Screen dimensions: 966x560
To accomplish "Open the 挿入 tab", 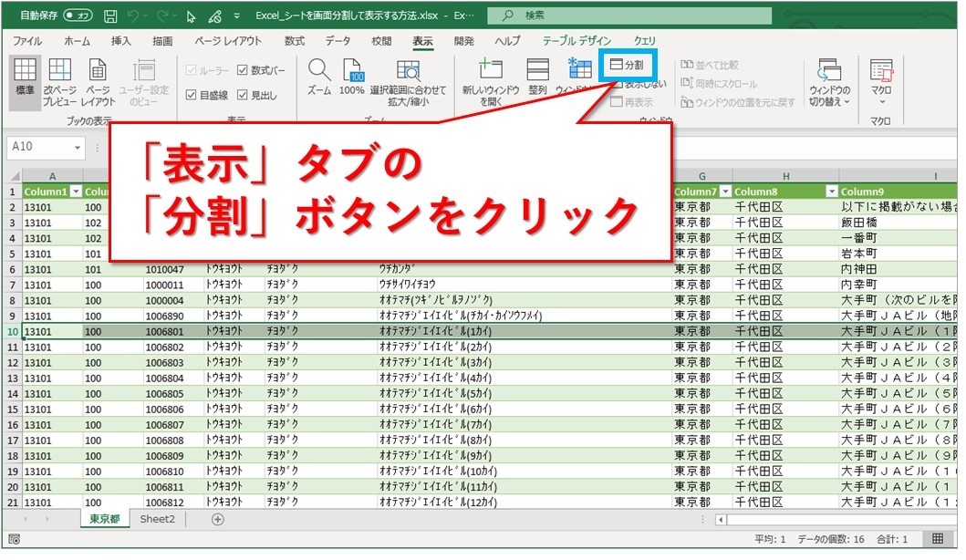I will 120,41.
